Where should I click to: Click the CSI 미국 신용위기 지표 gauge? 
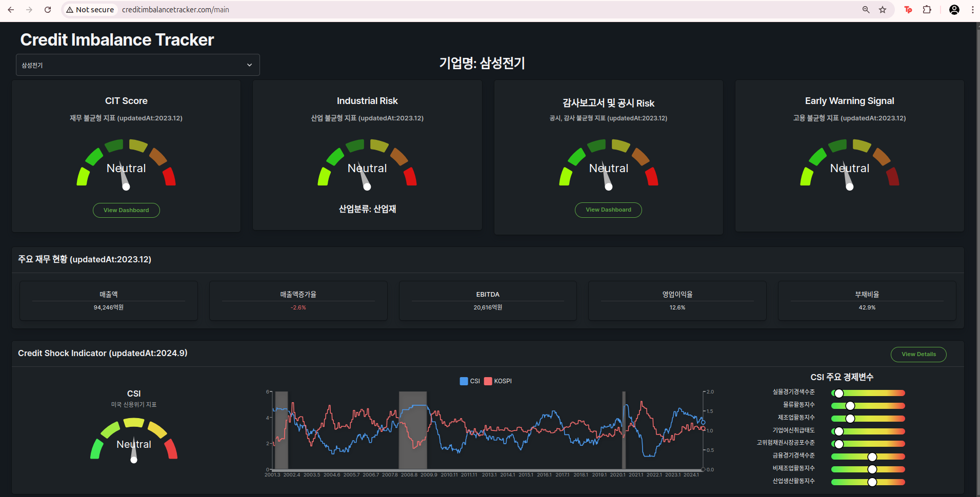pos(134,441)
